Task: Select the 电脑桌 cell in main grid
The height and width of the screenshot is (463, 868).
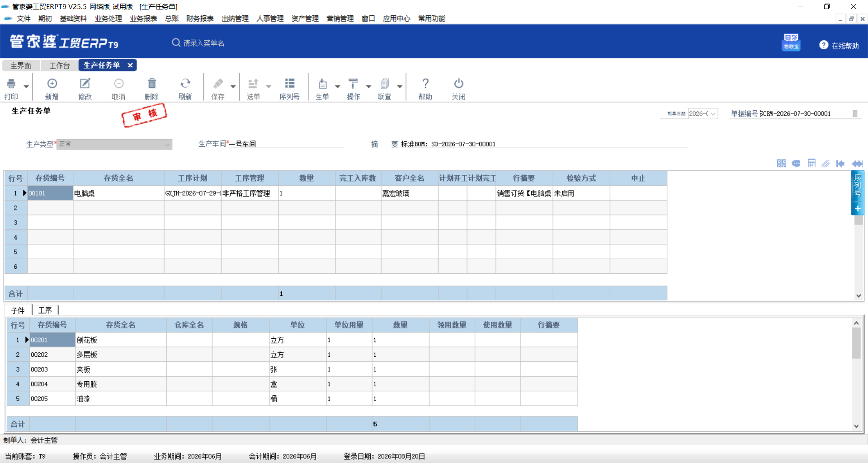Action: [x=118, y=193]
